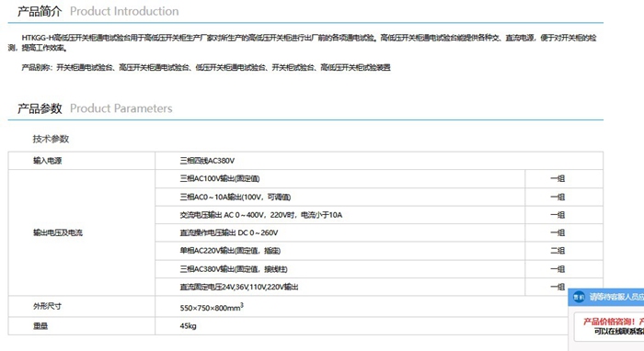Click the '三相AC100V输出(固定值)' cell
Viewport: 644px width, 351px height.
340,179
